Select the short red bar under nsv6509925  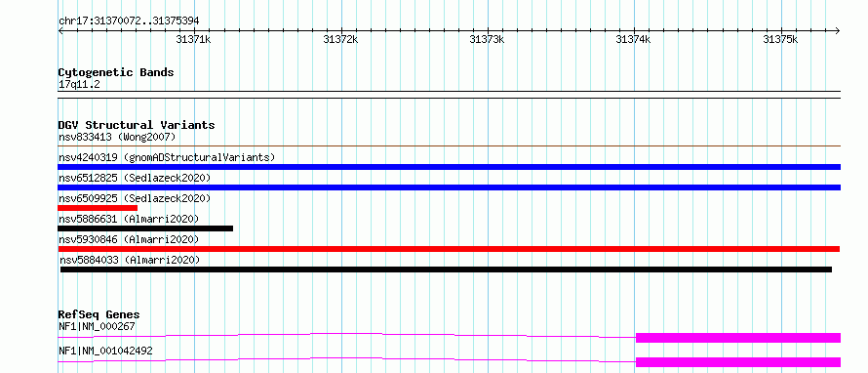[x=98, y=208]
